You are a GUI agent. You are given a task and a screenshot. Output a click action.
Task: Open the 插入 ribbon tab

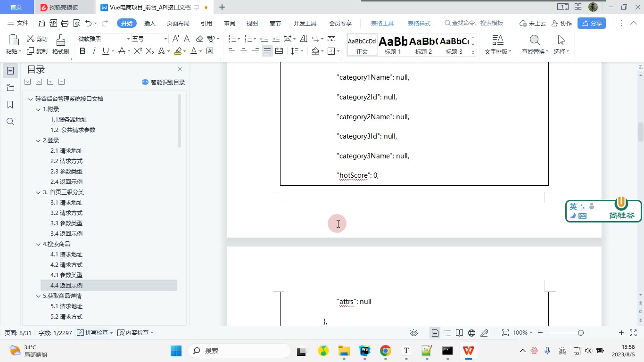point(149,23)
